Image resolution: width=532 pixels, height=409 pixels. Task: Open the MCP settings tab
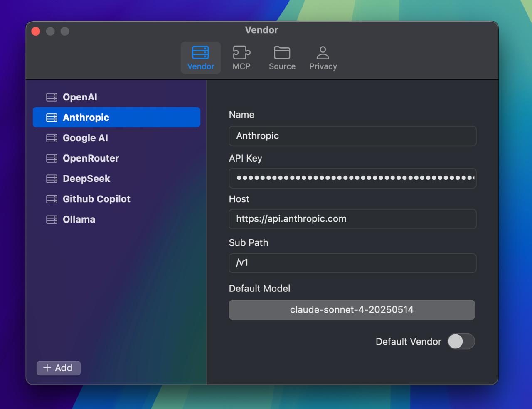(x=241, y=58)
